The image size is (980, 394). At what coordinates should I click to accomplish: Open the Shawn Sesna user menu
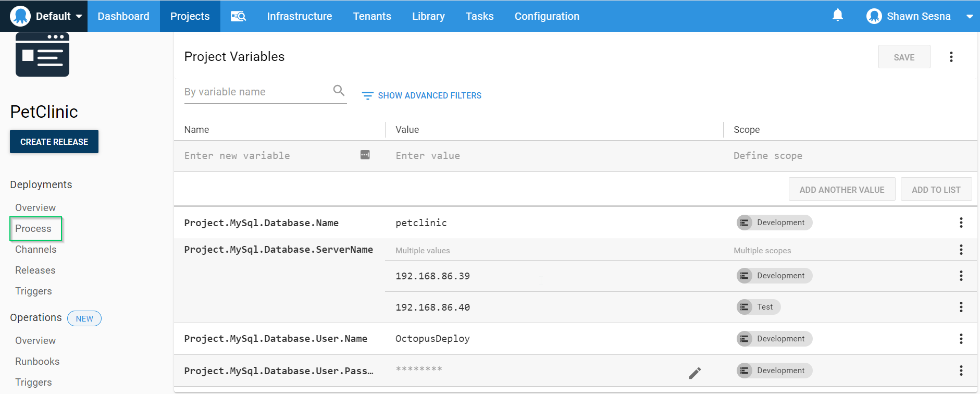(x=919, y=16)
